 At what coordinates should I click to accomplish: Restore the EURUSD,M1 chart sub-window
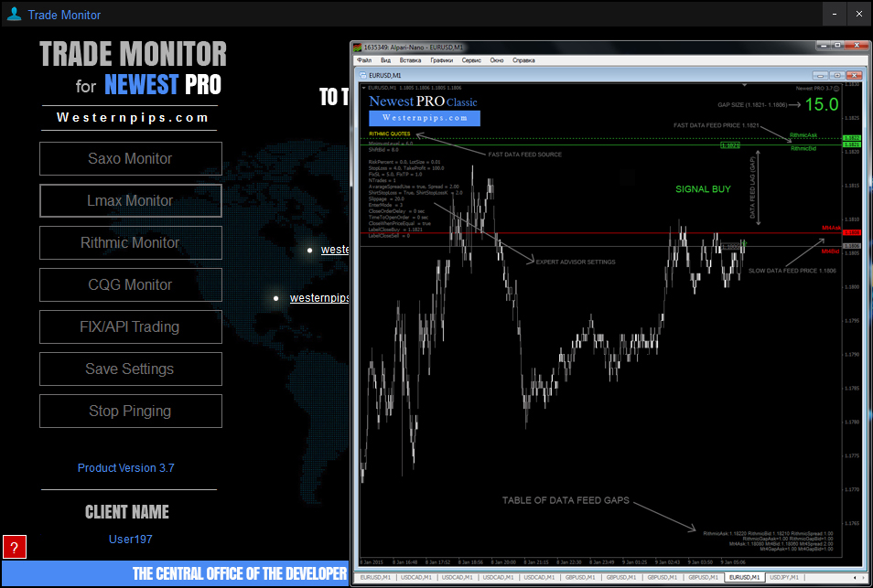pos(836,75)
